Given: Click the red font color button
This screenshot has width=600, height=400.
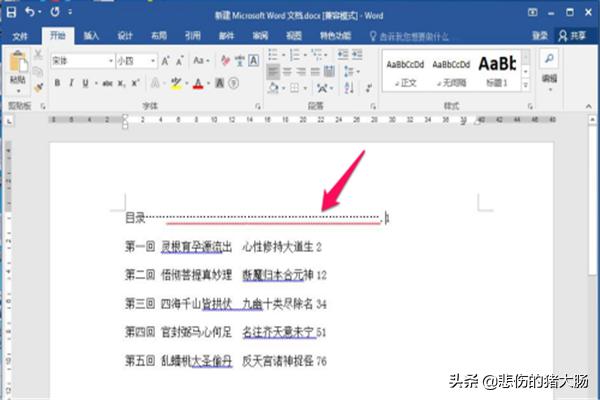Looking at the screenshot, I should (x=198, y=83).
